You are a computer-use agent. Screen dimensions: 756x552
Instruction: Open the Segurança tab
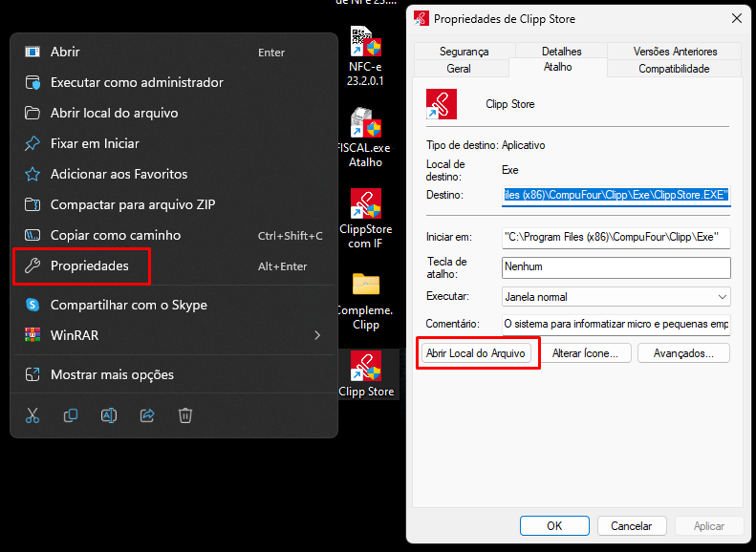pyautogui.click(x=464, y=52)
